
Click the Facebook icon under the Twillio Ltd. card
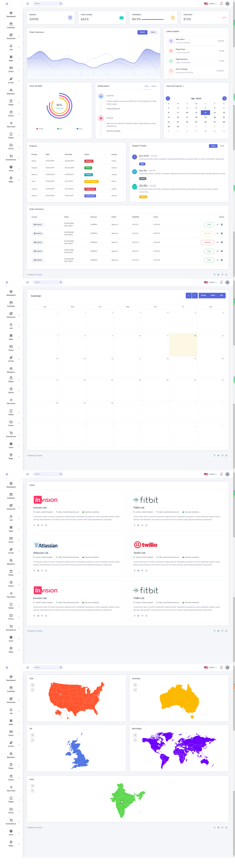134,571
